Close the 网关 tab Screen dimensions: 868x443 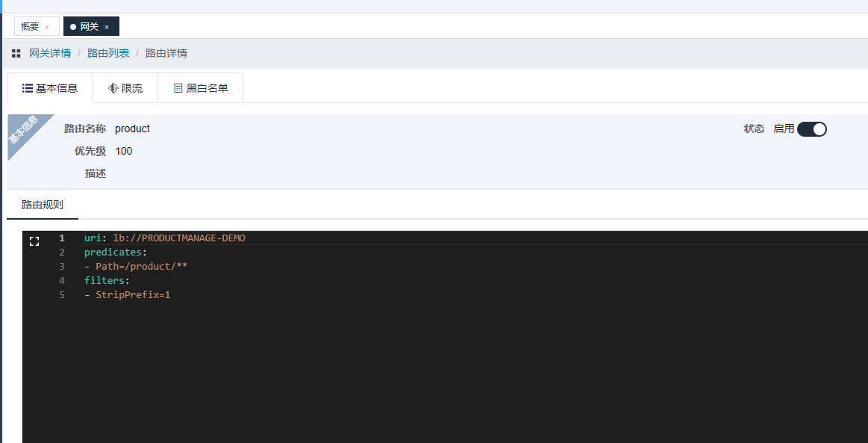(107, 27)
